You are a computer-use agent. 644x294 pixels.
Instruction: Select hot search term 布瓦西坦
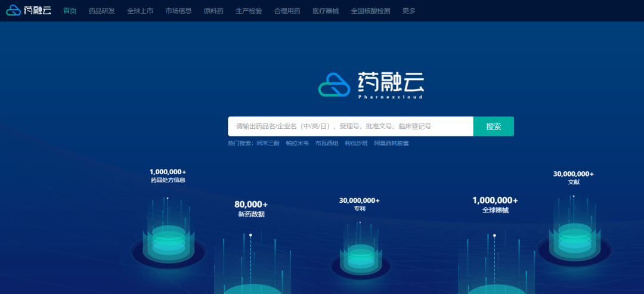coord(327,143)
